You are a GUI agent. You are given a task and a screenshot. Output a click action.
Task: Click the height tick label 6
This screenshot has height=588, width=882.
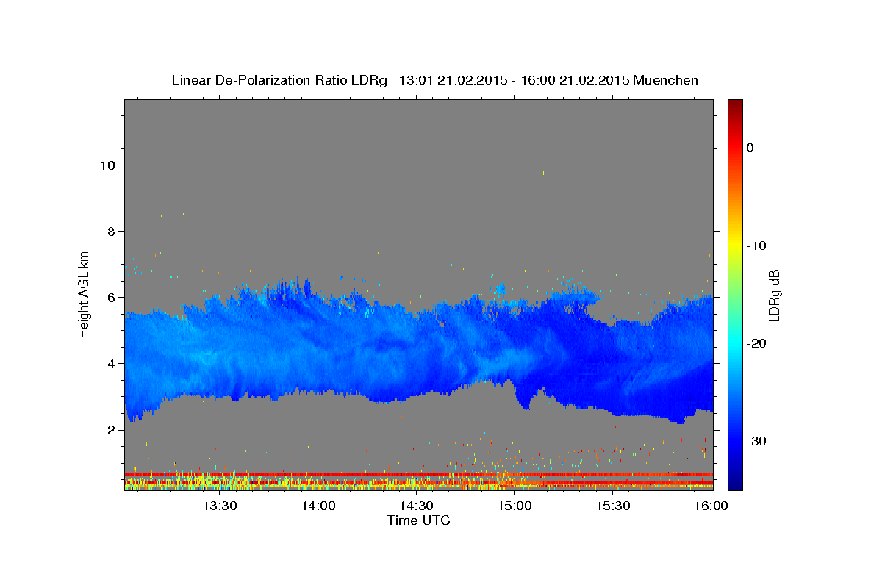coord(110,298)
